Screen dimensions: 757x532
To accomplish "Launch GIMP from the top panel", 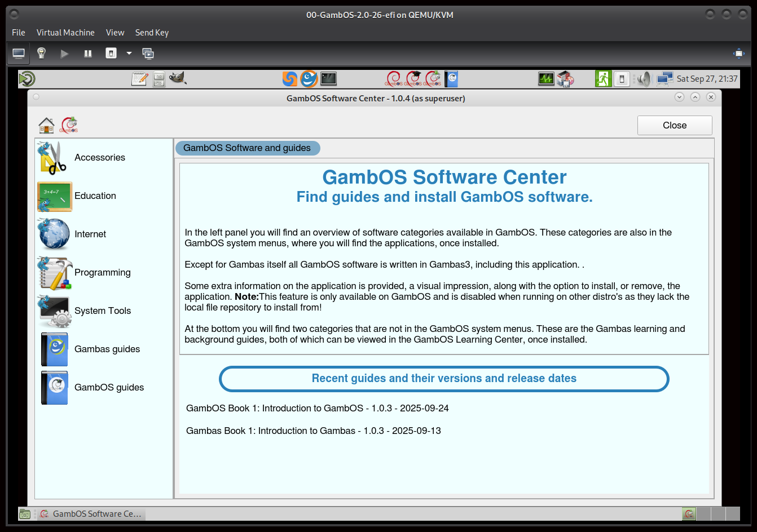I will (178, 79).
